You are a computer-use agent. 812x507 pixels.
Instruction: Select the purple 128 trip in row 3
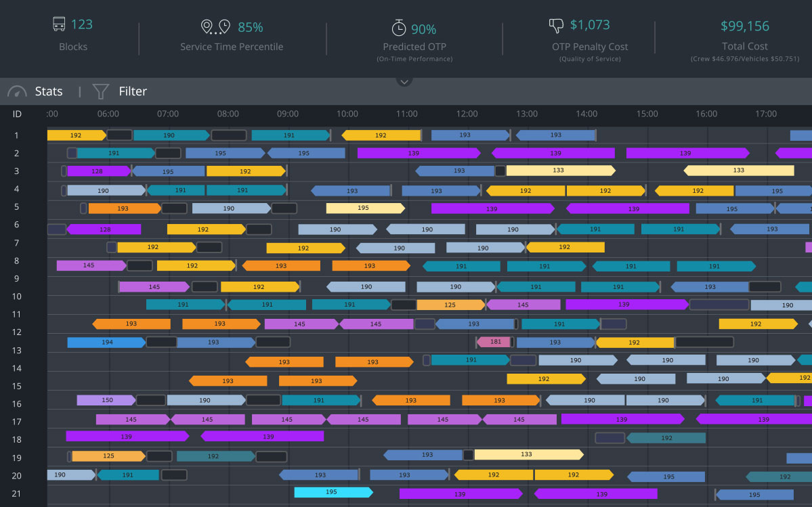tap(98, 171)
